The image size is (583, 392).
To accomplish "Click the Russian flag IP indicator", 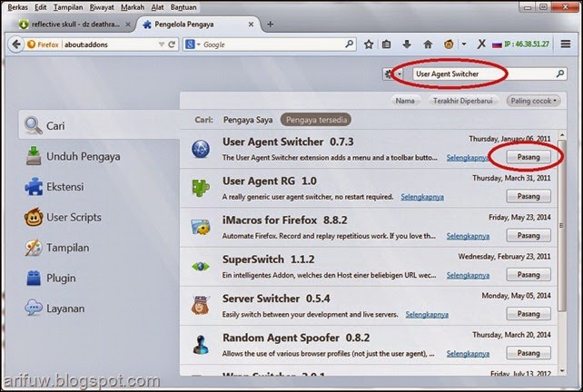I will pos(520,44).
